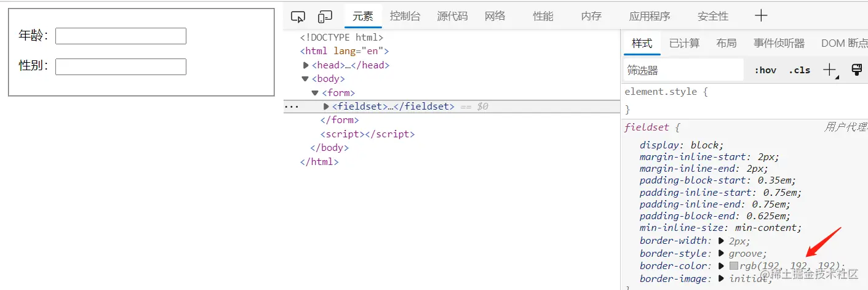Select the closing </html> tag row
The height and width of the screenshot is (290, 868).
coord(319,162)
